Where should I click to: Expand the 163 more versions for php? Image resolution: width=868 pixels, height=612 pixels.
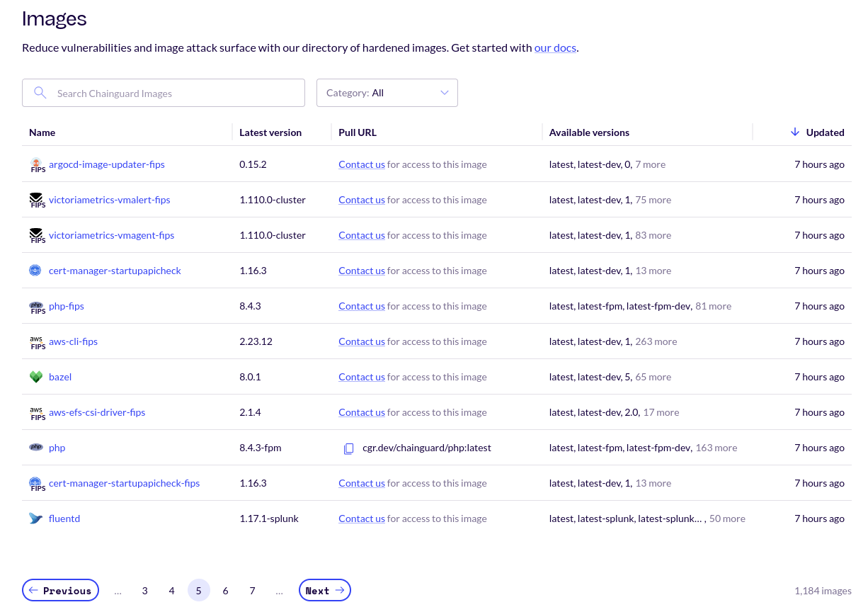click(716, 447)
